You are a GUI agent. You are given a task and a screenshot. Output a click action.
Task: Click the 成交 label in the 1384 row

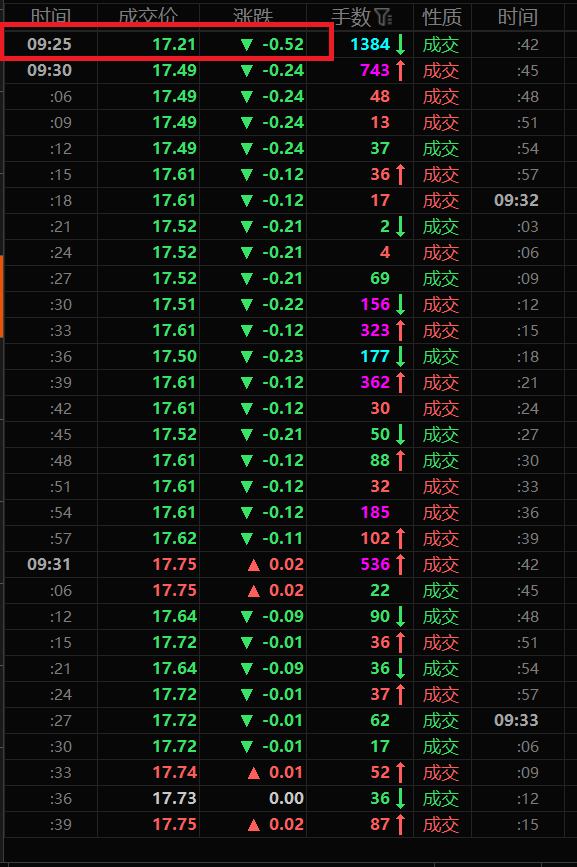coord(441,45)
